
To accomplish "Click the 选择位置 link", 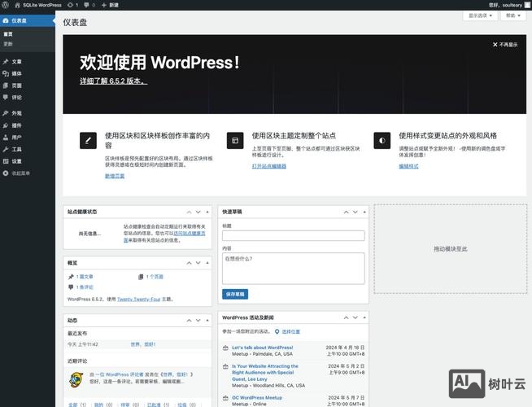I will [x=290, y=331].
